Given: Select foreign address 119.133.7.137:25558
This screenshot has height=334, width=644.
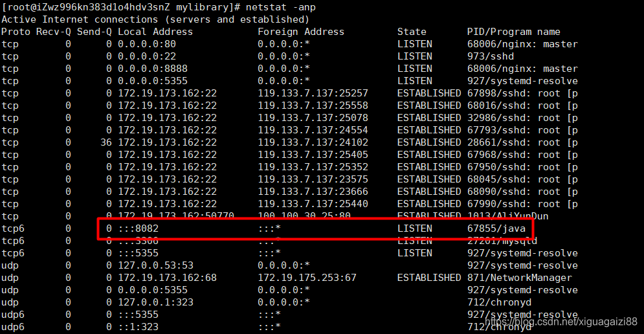Looking at the screenshot, I should click(x=313, y=106).
